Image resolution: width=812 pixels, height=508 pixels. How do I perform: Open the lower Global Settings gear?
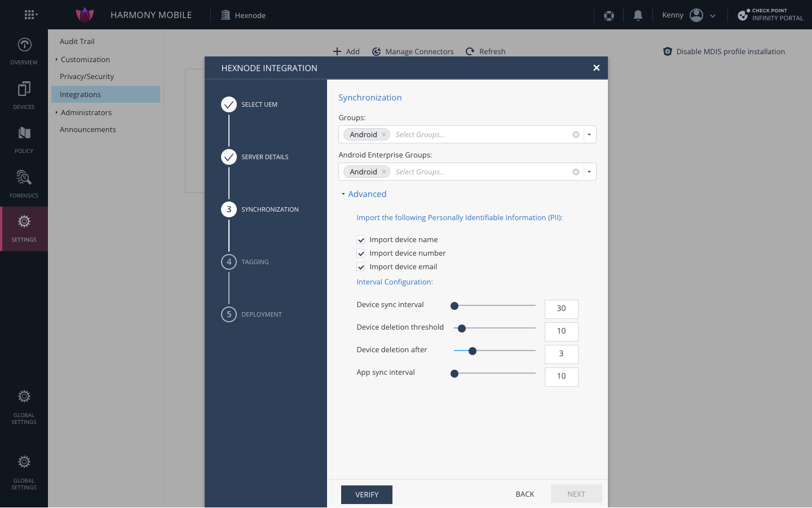[x=24, y=462]
